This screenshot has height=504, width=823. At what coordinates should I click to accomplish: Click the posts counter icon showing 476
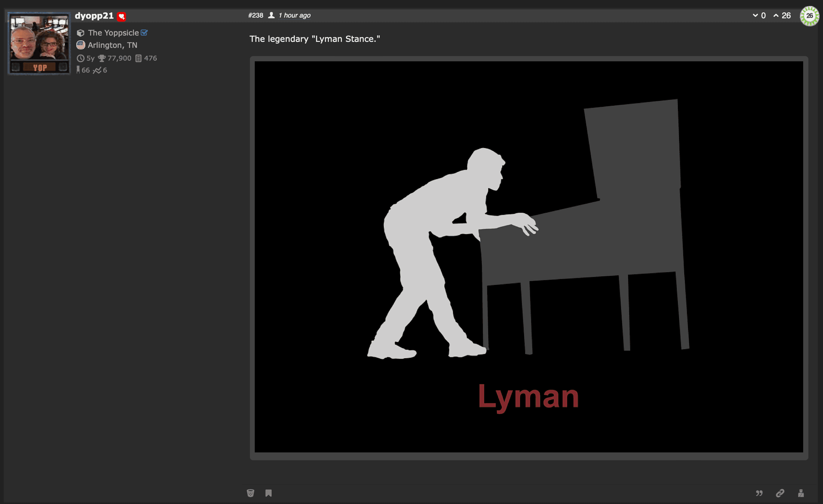[x=139, y=58]
